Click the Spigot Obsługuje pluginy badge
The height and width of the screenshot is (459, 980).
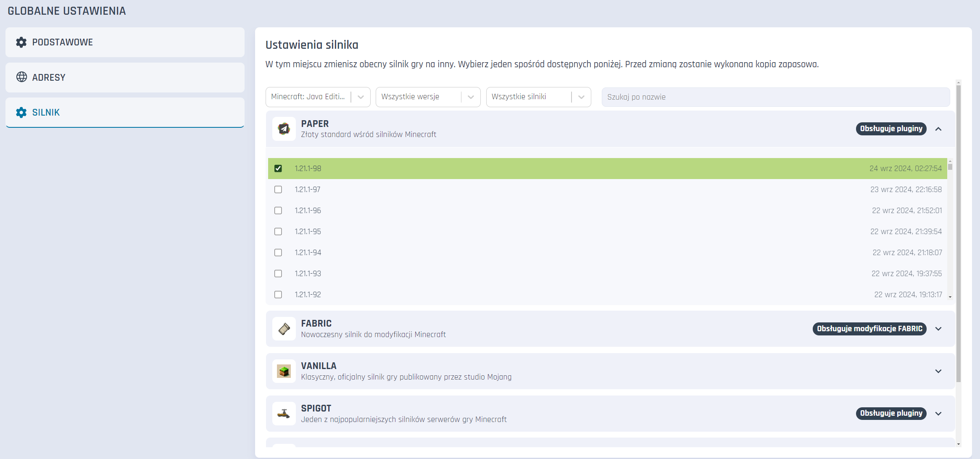coord(891,413)
